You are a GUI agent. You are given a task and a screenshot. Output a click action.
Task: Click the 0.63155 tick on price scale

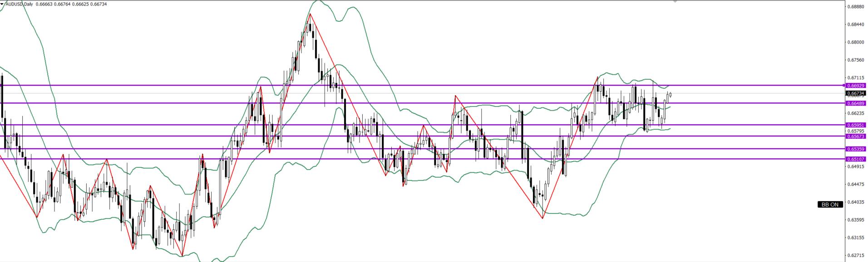(855, 238)
